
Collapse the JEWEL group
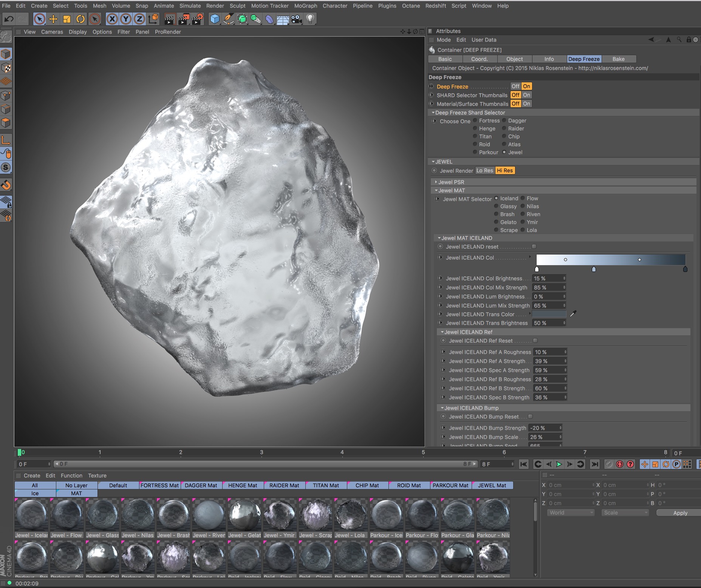coord(433,162)
